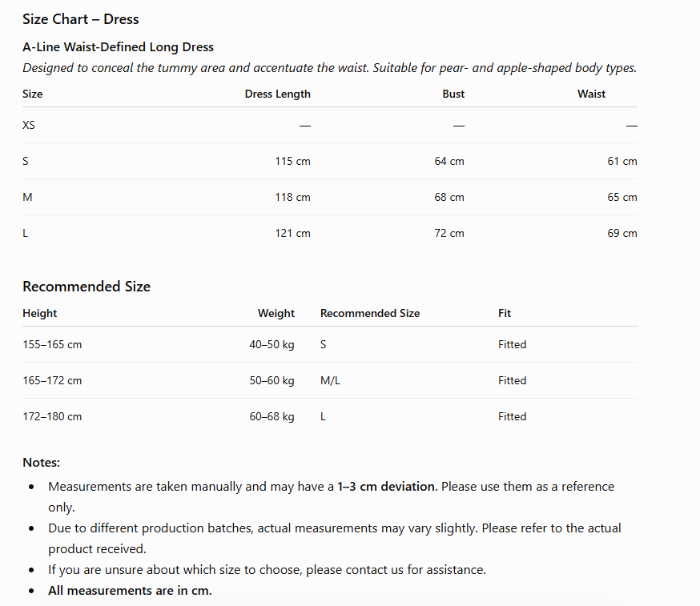
Task: Click the Weight column header
Action: point(276,313)
